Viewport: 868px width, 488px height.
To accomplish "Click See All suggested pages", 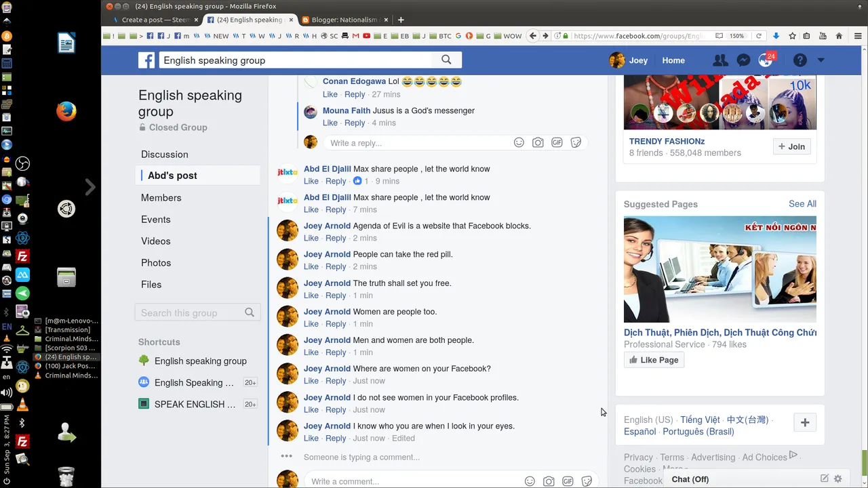I will coord(802,204).
